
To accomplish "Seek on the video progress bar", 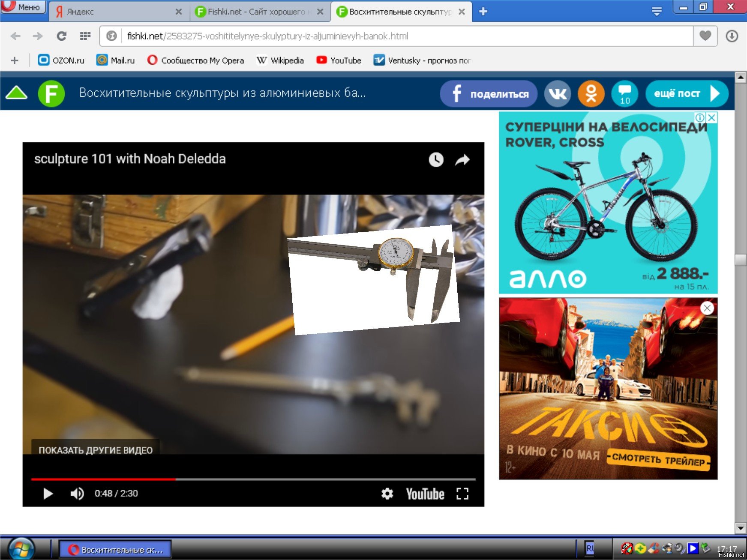I will 300,479.
